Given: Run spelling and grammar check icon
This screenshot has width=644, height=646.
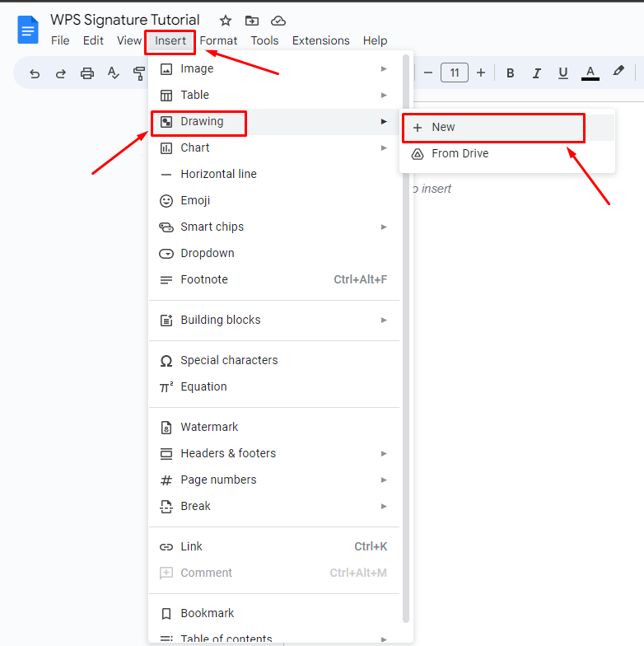Looking at the screenshot, I should (114, 73).
